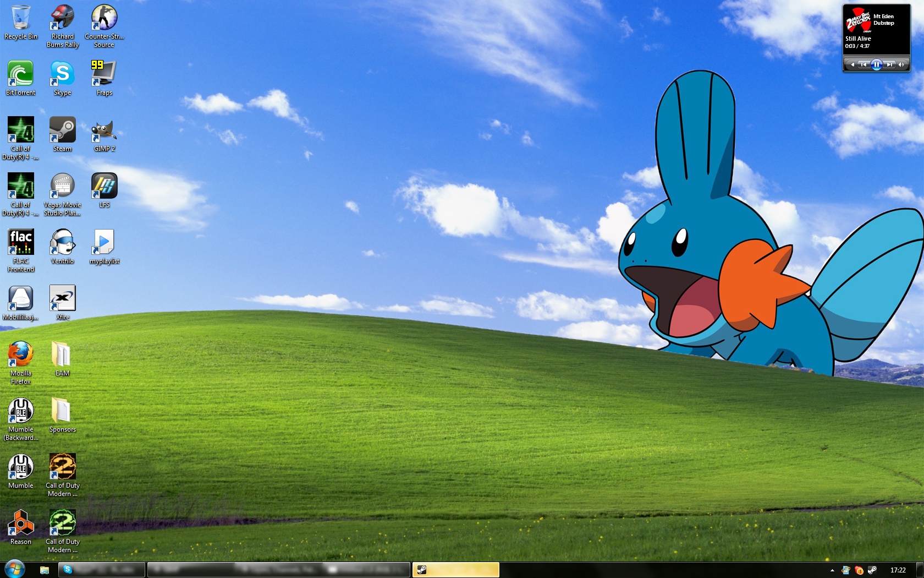Viewport: 924px width, 578px height.
Task: Select the Reason desktop icon
Action: [21, 527]
